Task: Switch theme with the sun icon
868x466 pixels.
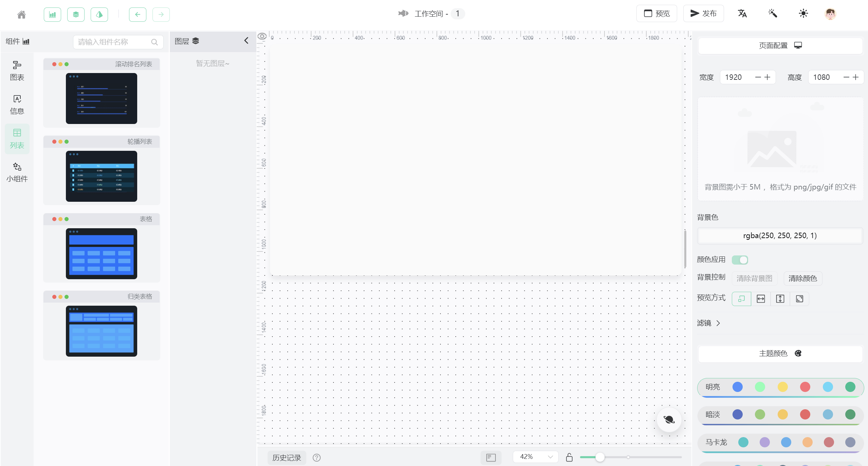Action: tap(803, 14)
